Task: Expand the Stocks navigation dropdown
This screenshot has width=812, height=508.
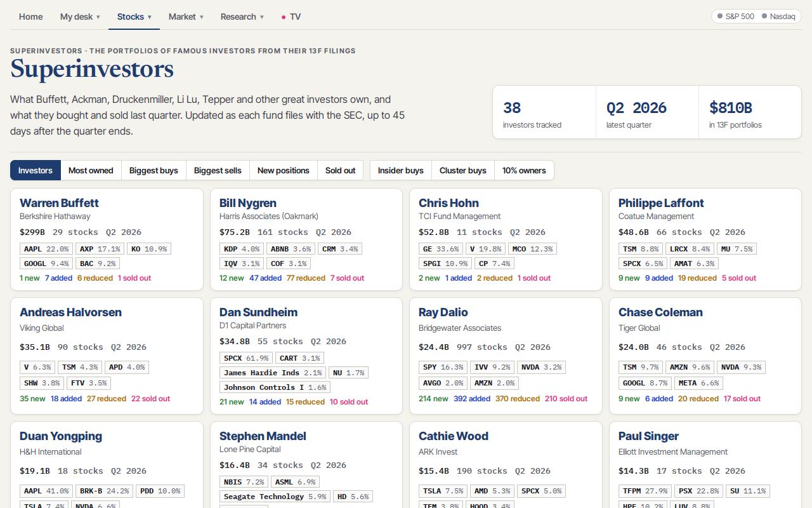Action: click(134, 17)
